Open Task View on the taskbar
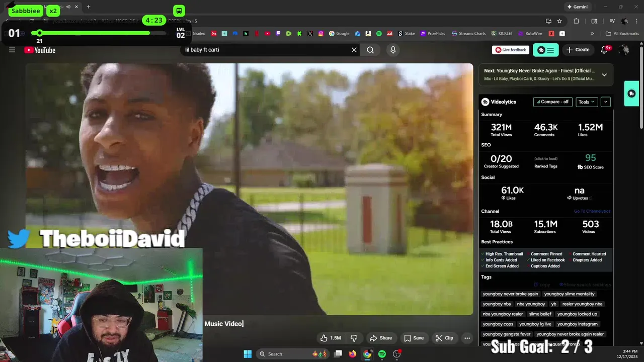 coord(338,354)
